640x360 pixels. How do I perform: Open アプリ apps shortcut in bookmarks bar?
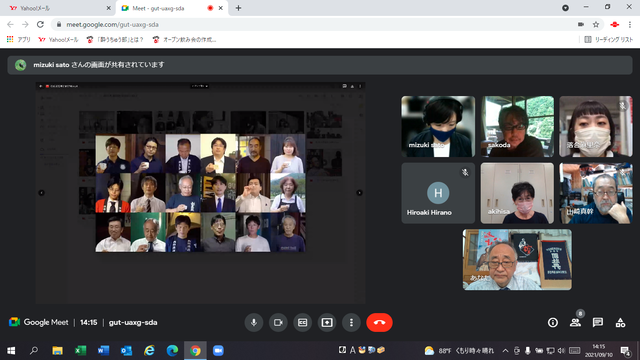19,40
